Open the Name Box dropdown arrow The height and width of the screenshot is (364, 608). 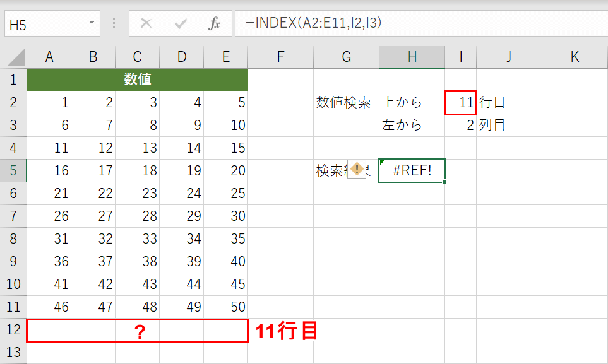click(x=90, y=24)
